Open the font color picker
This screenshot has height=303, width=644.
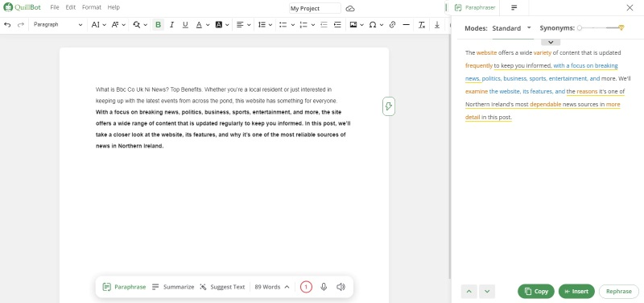pos(203,25)
